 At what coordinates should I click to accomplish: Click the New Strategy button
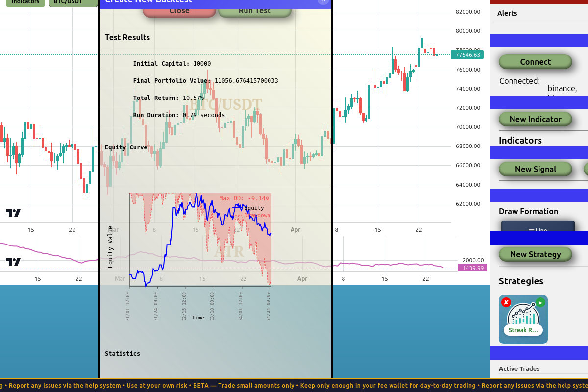coord(536,254)
